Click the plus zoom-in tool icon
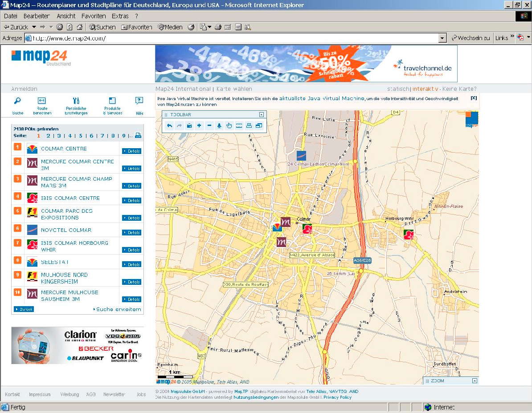The height and width of the screenshot is (413, 532). (199, 126)
